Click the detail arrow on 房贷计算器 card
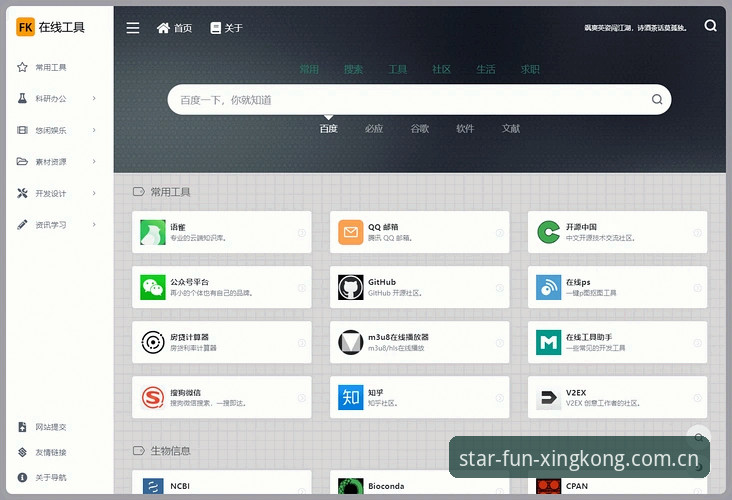Image resolution: width=732 pixels, height=500 pixels. tap(302, 343)
